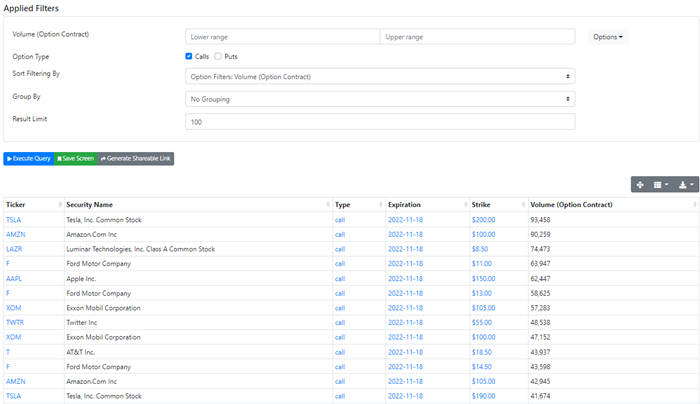Sort table by Type column arrows
Screen dimensions: 700x404
pos(381,204)
